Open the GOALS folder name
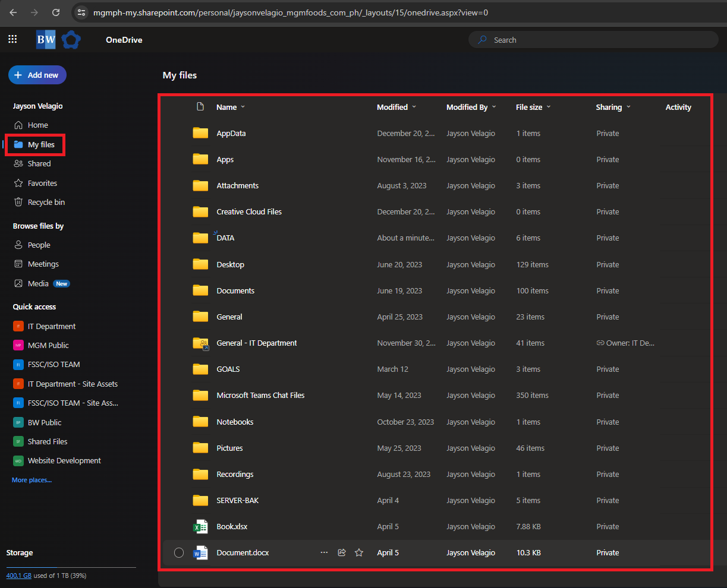The height and width of the screenshot is (588, 727). (x=228, y=369)
